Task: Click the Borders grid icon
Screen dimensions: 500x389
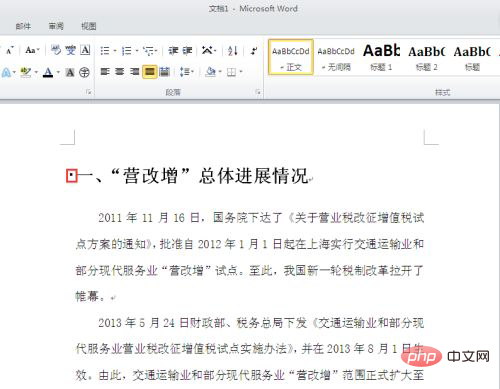Action: click(x=231, y=72)
